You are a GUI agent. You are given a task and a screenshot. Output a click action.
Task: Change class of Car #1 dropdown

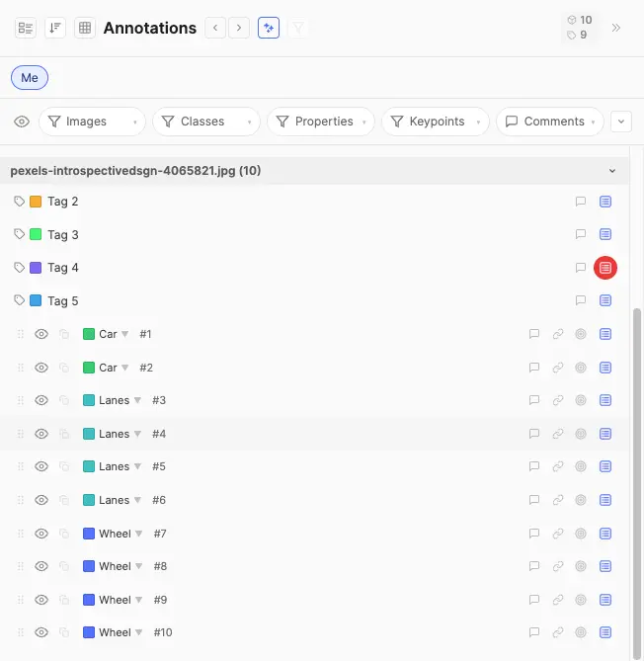pyautogui.click(x=125, y=334)
